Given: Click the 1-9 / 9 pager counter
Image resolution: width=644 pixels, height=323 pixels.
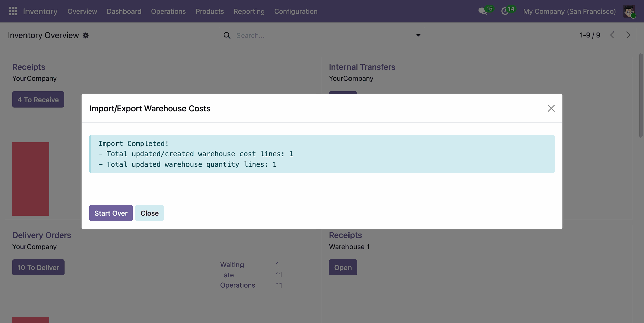Looking at the screenshot, I should [x=590, y=35].
